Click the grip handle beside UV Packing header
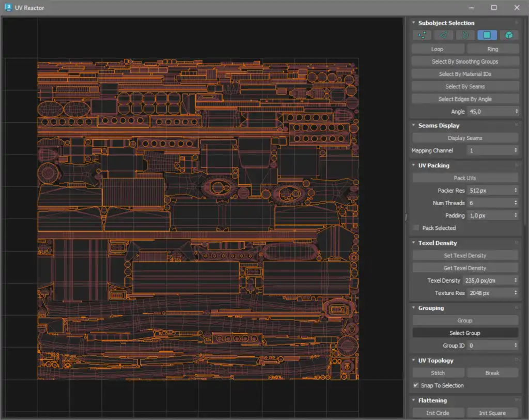The image size is (529, 420). click(516, 165)
